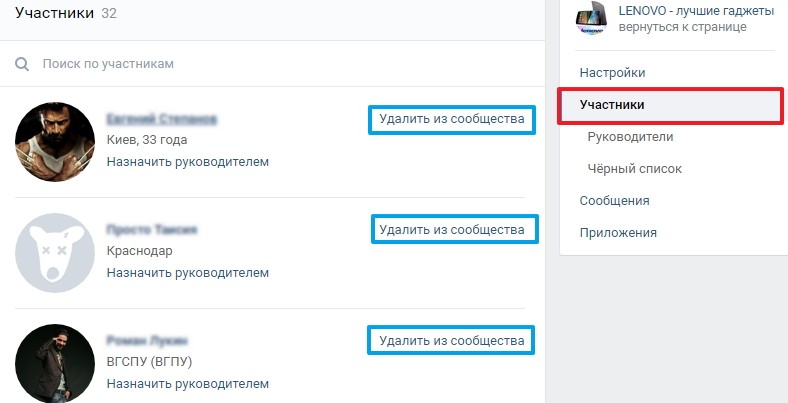This screenshot has width=788, height=403.
Task: Go to the 'Сообщения' section
Action: click(614, 201)
